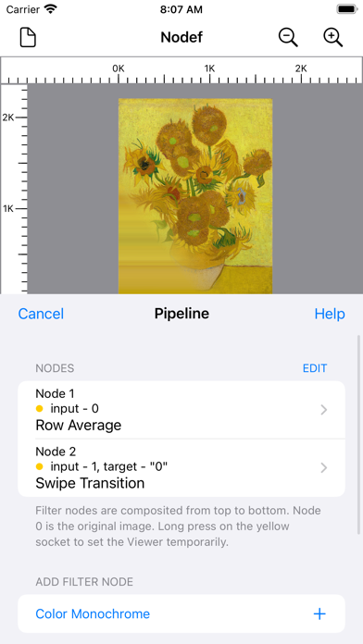Open the Swipe Transition node
The width and height of the screenshot is (363, 644).
tap(181, 468)
